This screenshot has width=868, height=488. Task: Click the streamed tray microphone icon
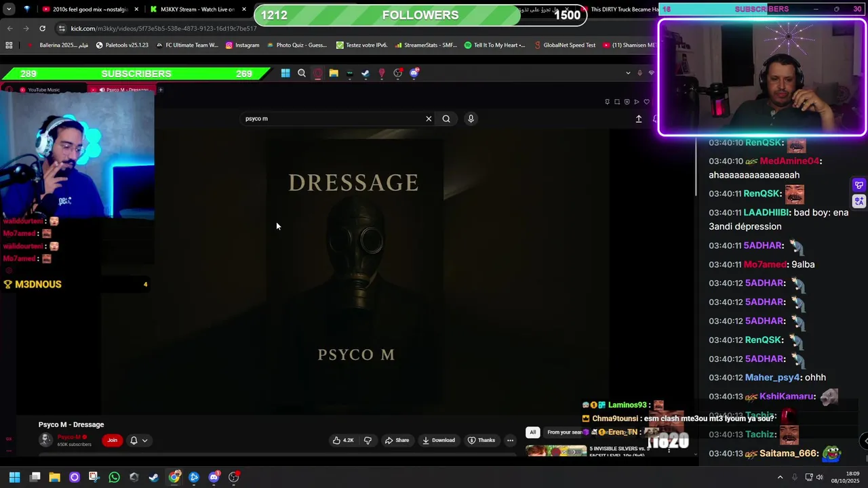[x=639, y=73]
